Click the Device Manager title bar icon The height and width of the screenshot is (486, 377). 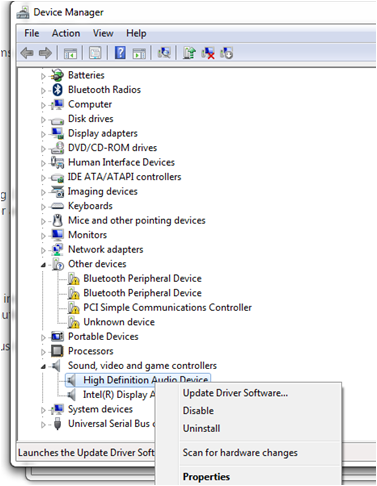tap(23, 12)
